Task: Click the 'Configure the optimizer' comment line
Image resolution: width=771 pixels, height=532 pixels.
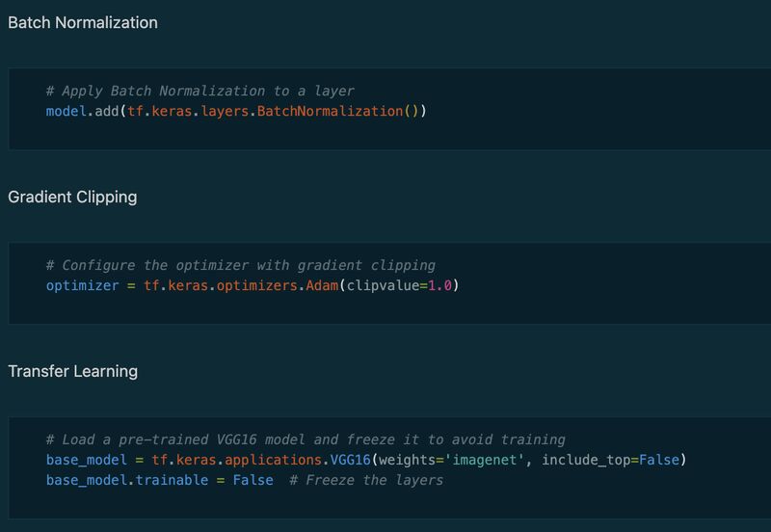Action: point(241,265)
